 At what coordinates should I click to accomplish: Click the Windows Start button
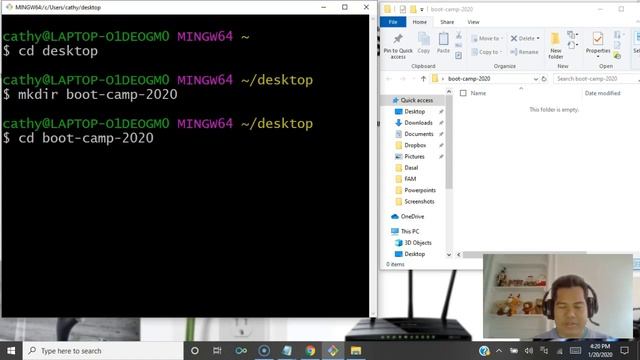coord(11,351)
